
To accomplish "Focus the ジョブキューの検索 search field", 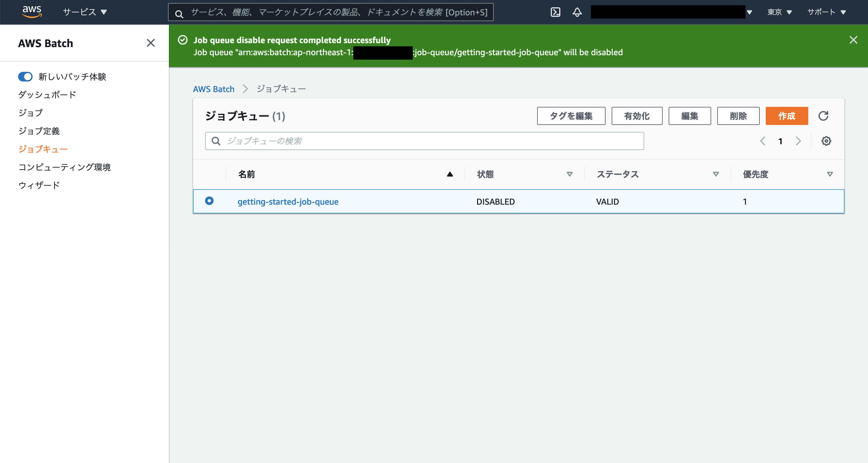I will pos(425,141).
